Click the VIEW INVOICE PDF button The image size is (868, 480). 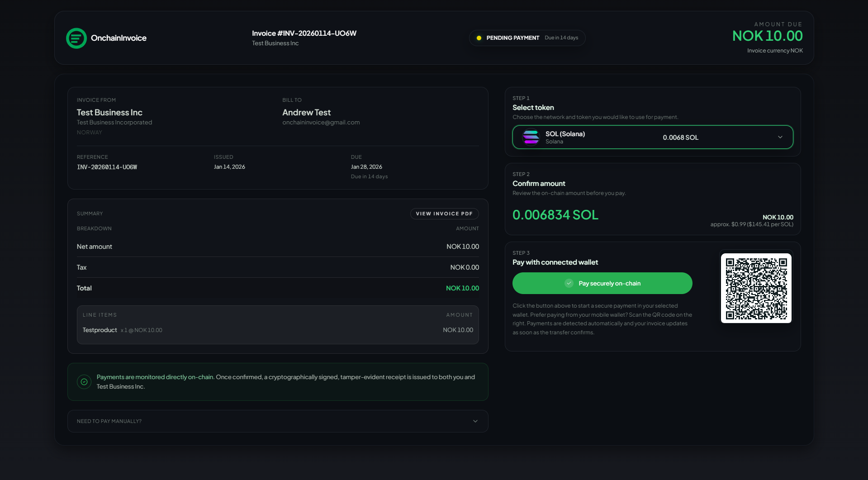point(444,213)
